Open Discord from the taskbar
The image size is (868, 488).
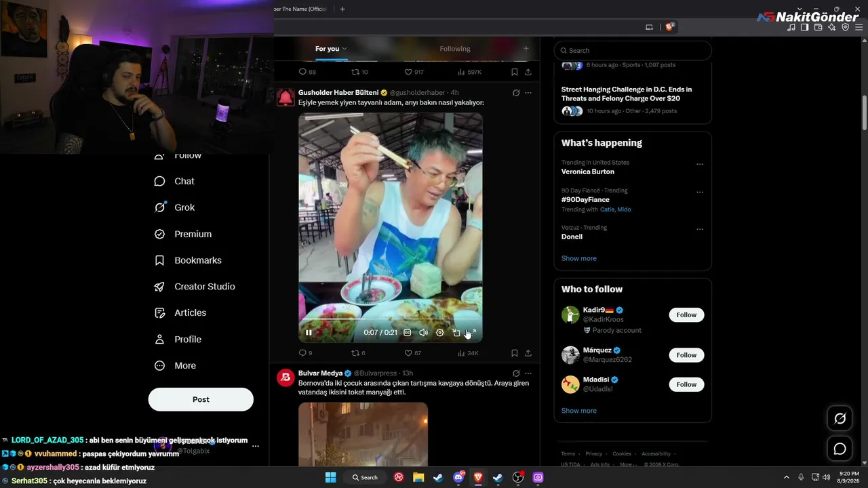458,477
